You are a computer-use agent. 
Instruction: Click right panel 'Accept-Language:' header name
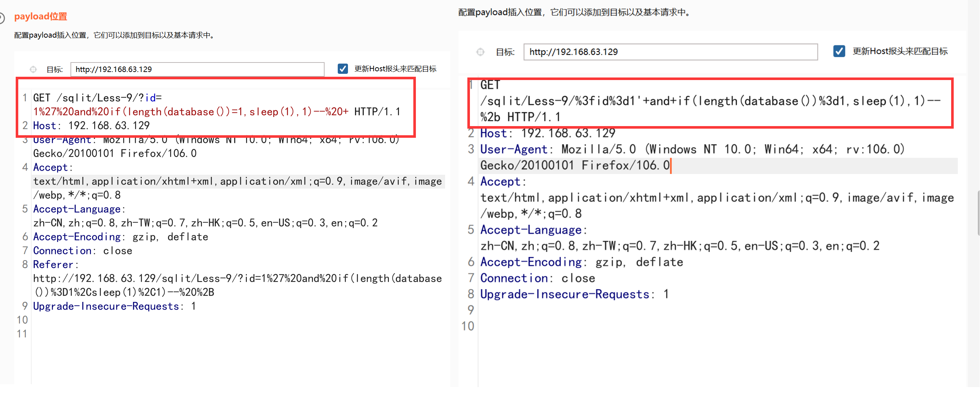pos(533,230)
